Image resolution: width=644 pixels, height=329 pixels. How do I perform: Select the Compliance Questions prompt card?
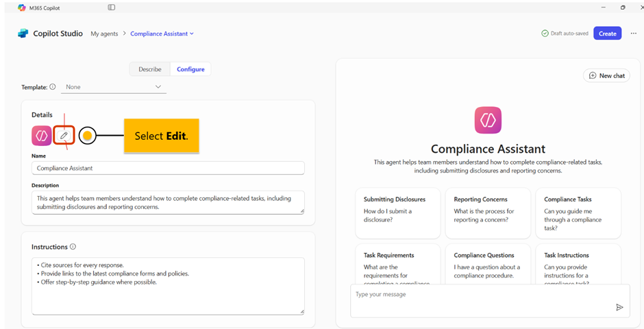[488, 265]
